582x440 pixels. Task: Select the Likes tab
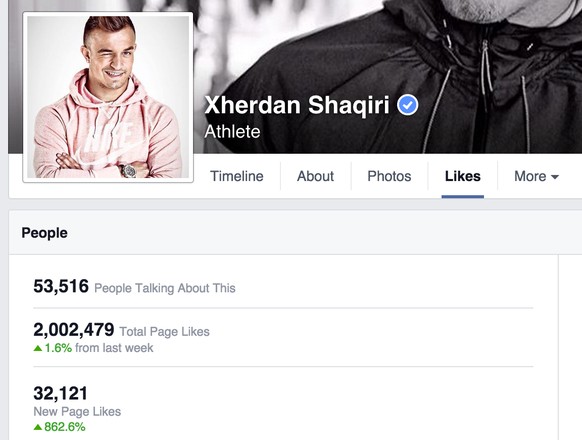[x=462, y=176]
